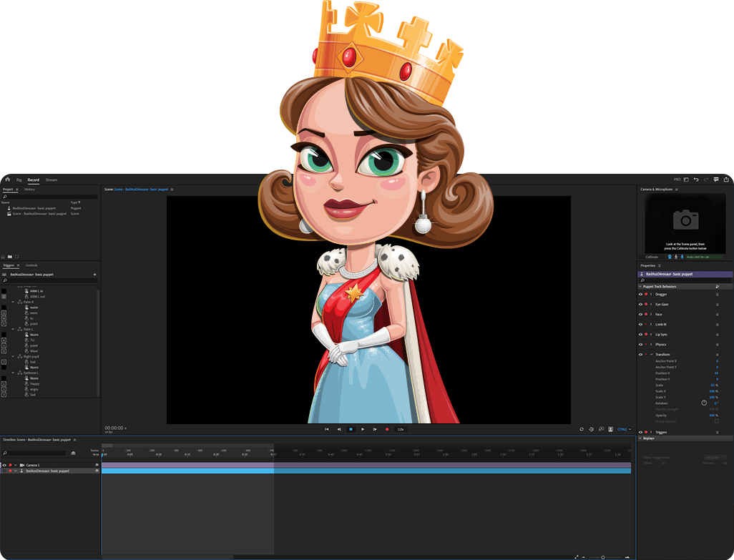This screenshot has width=734, height=560.
Task: Click the add trigger plus icon
Action: 94,275
